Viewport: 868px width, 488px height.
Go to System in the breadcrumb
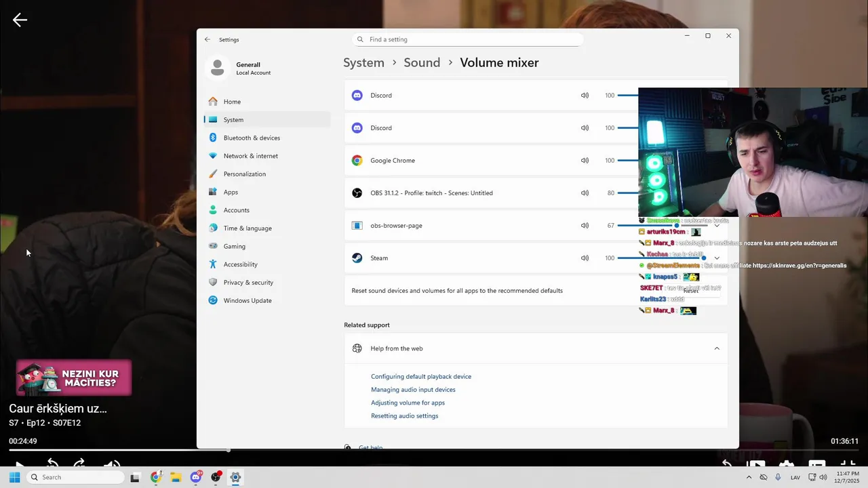(363, 62)
